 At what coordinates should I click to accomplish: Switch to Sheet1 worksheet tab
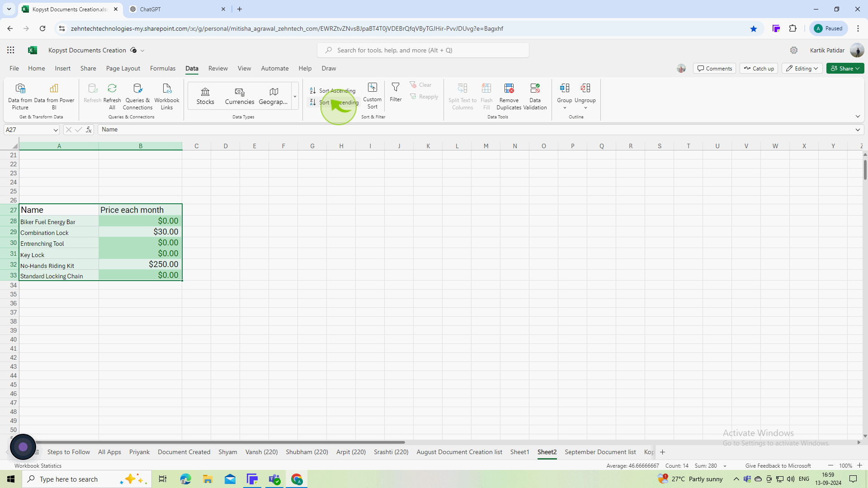click(x=520, y=452)
